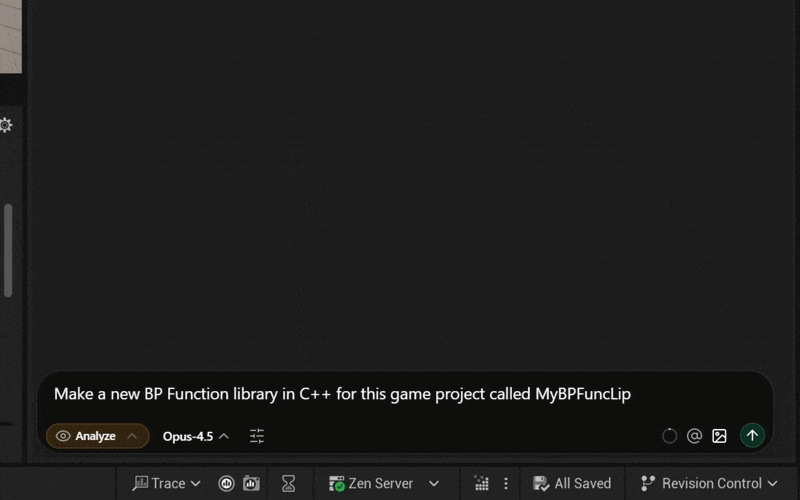Viewport: 800px width, 500px height.
Task: Click the All Saved status button
Action: coord(572,484)
